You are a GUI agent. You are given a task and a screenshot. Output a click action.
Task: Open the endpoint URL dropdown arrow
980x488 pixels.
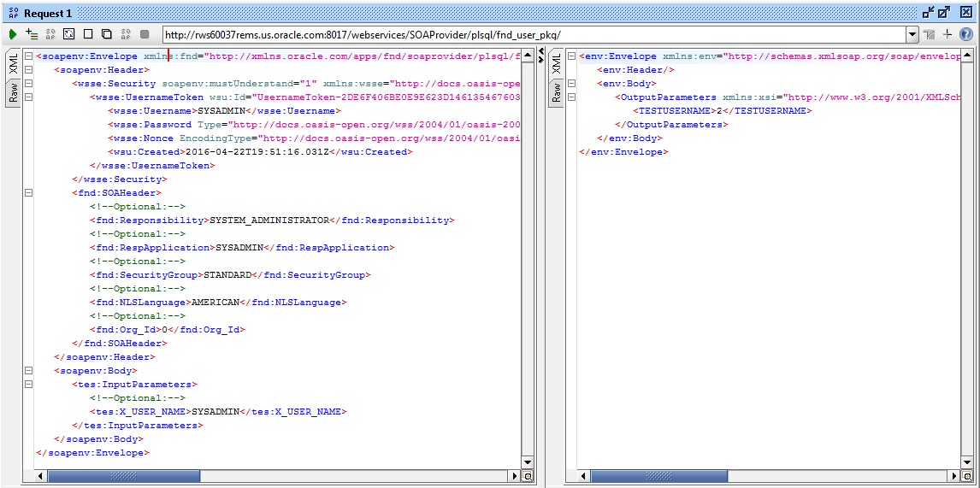coord(912,34)
